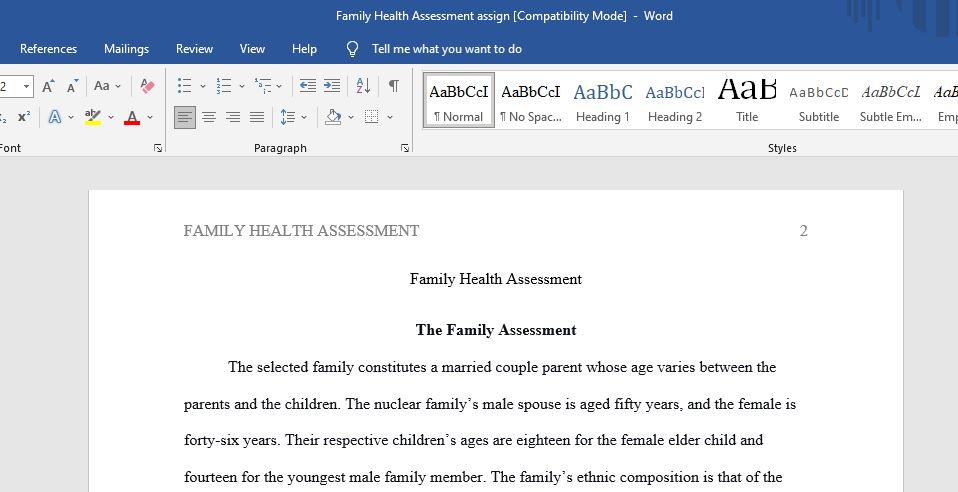Click the centered title Family Health Assessment

pyautogui.click(x=495, y=279)
